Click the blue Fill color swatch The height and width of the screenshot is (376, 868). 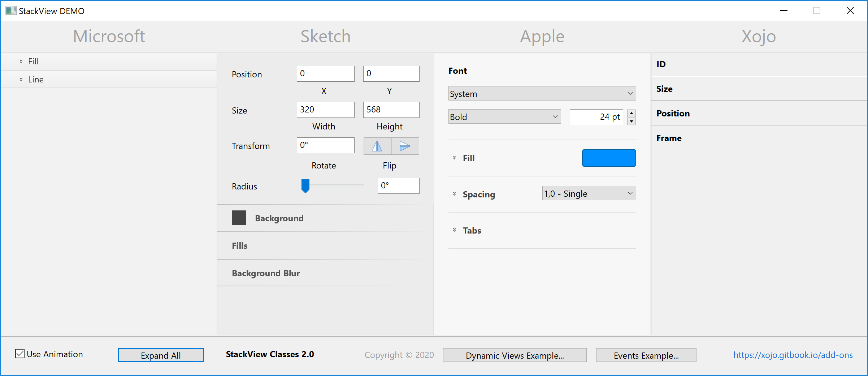pos(609,158)
